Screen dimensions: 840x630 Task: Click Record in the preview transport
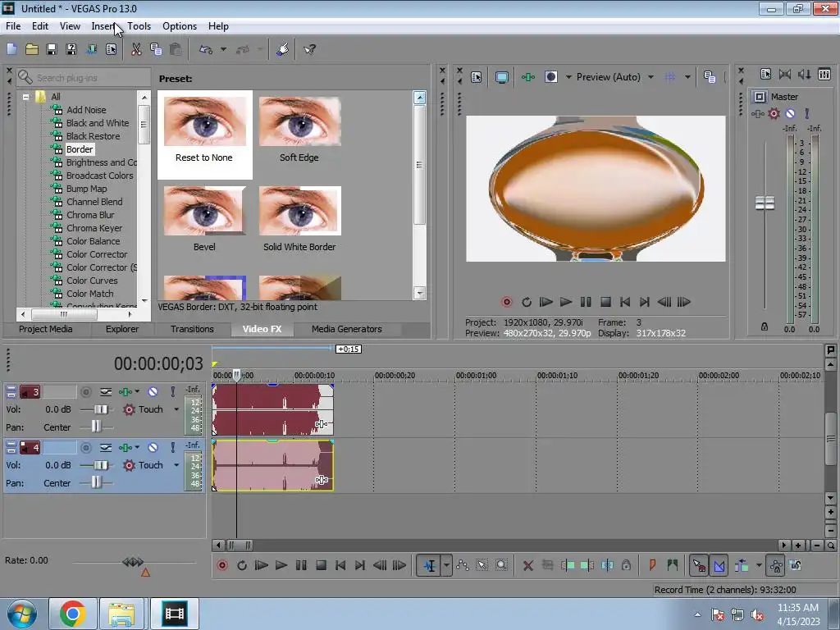[507, 302]
